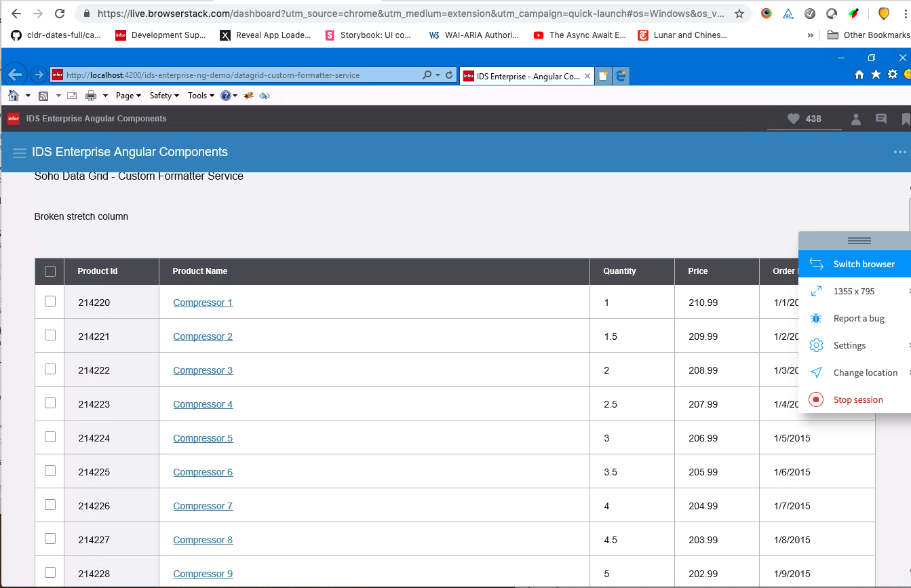Expand the Tools menu dropdown
The image size is (911, 588).
point(202,96)
